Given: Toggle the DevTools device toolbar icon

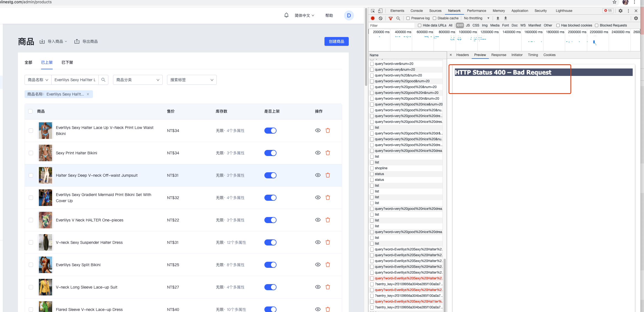Looking at the screenshot, I should pyautogui.click(x=380, y=11).
